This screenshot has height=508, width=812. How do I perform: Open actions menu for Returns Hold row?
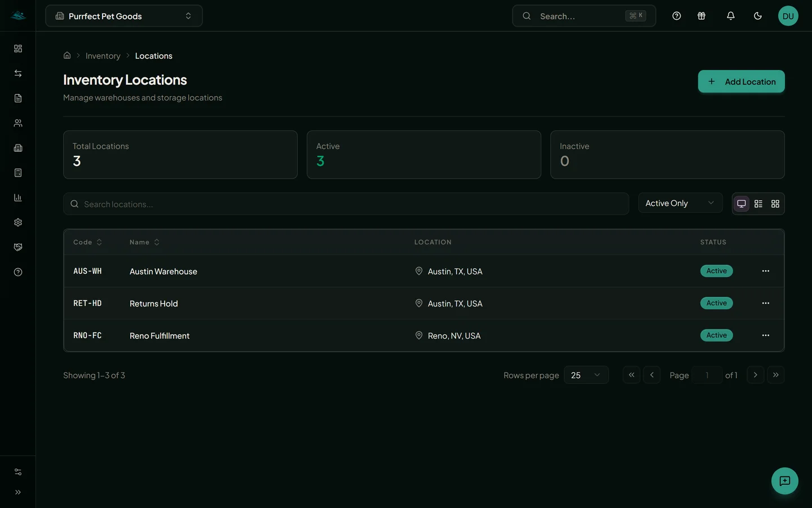(766, 303)
